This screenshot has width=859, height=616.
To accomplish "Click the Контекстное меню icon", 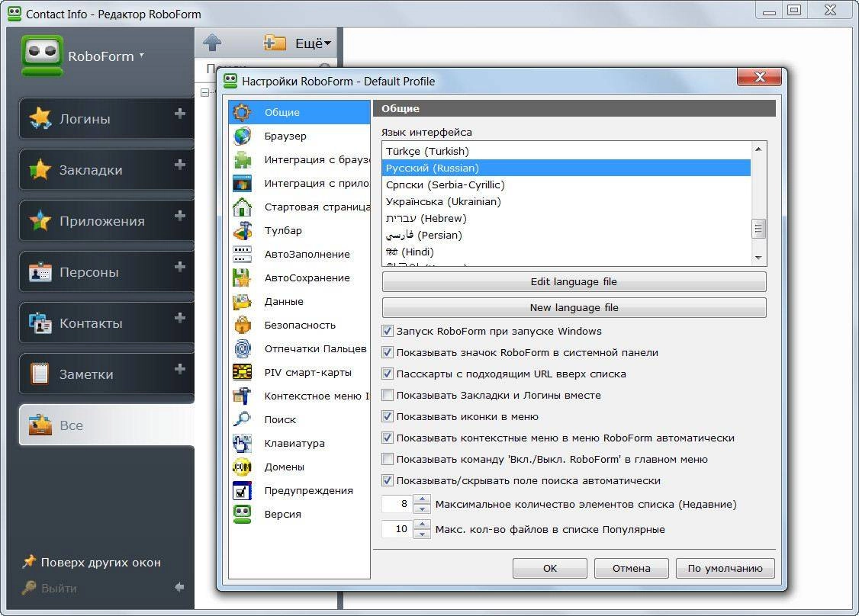I will (x=242, y=396).
